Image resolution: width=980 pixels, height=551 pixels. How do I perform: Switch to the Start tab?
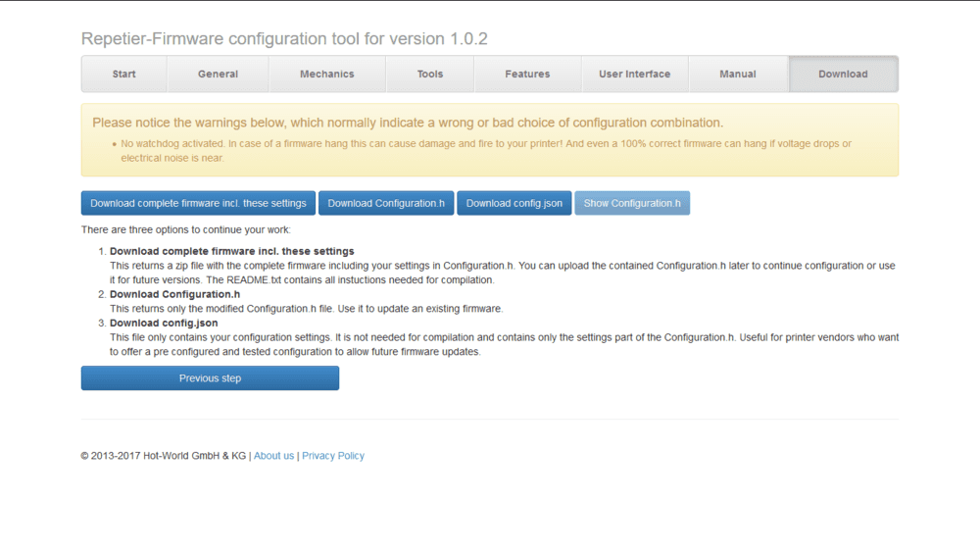pos(124,75)
